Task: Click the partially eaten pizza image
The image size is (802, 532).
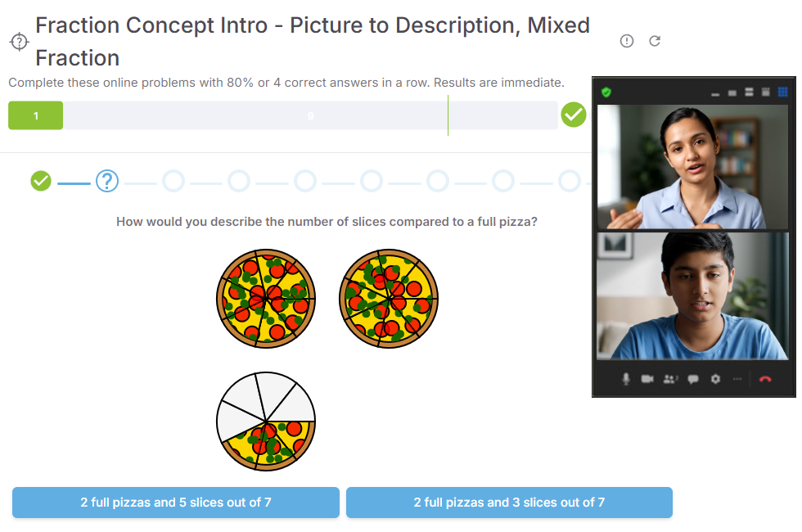Action: click(266, 422)
